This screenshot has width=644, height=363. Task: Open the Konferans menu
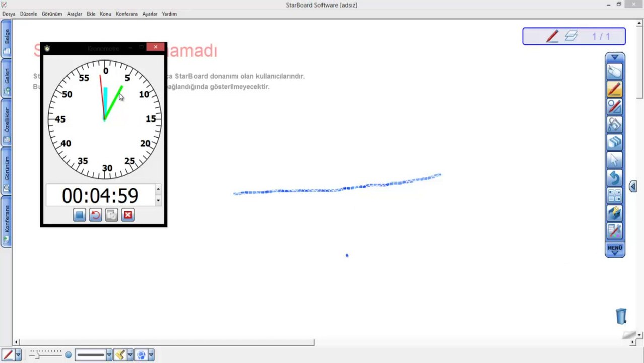pyautogui.click(x=126, y=14)
